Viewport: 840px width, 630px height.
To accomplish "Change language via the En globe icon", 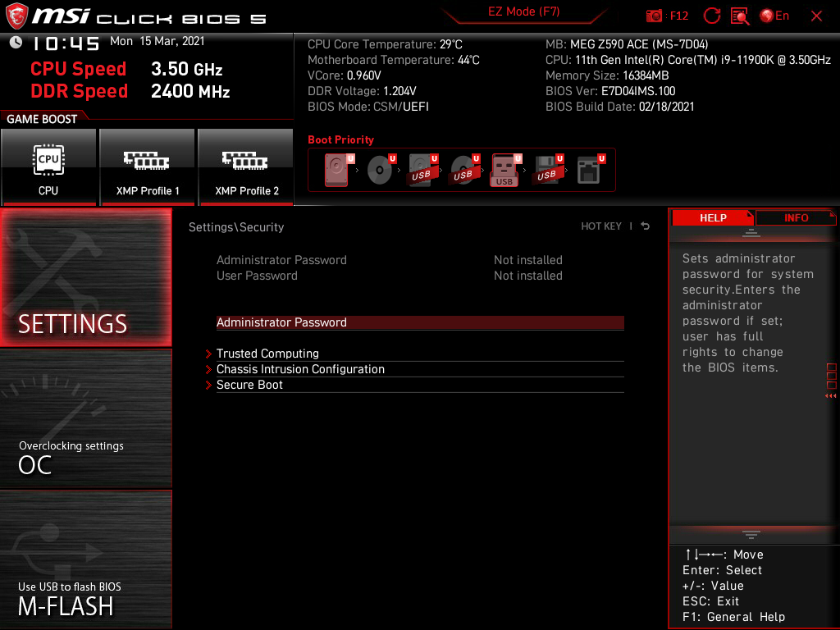I will 774,16.
